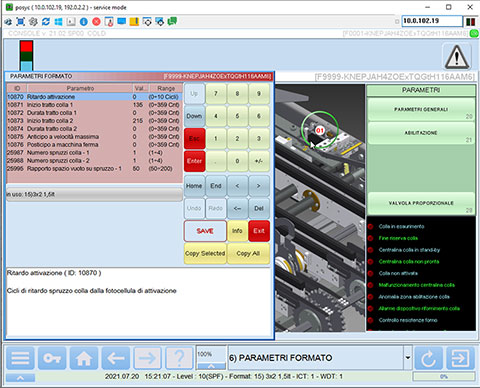Click the 'Colla in esaurimento' alarm entry
Image resolution: width=480 pixels, height=388 pixels.
coord(401,226)
